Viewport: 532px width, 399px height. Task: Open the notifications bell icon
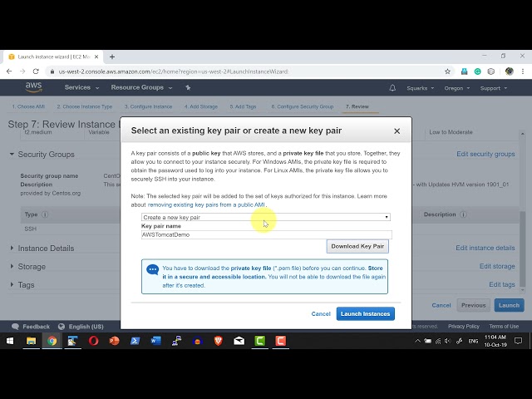pos(392,88)
